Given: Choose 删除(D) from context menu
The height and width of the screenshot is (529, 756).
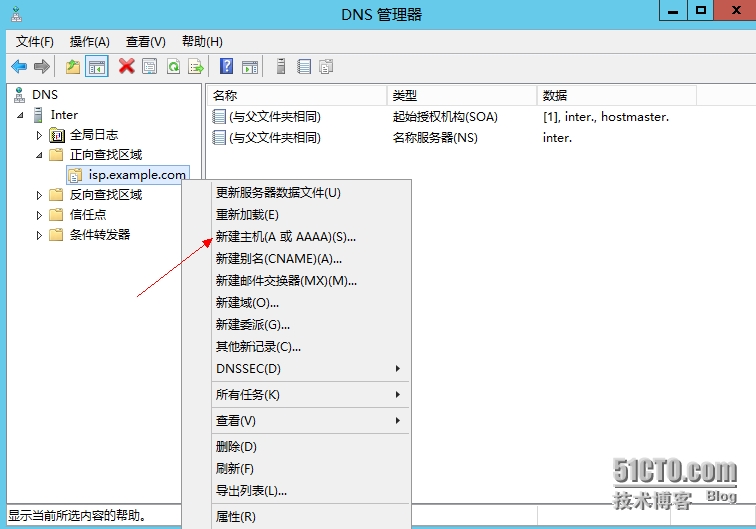Looking at the screenshot, I should [310, 447].
